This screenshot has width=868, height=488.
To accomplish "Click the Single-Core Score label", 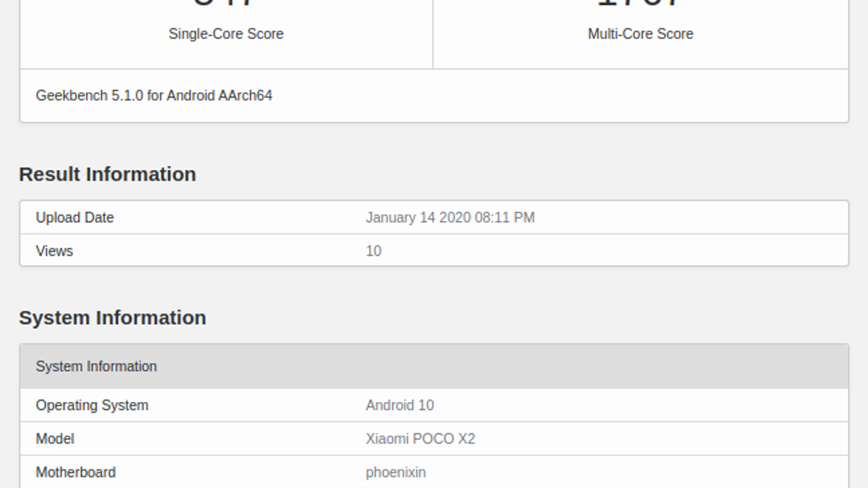I will coord(226,34).
